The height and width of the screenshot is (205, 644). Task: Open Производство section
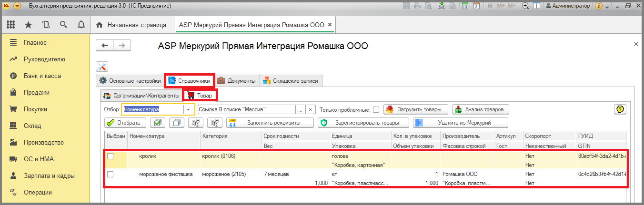pyautogui.click(x=45, y=143)
